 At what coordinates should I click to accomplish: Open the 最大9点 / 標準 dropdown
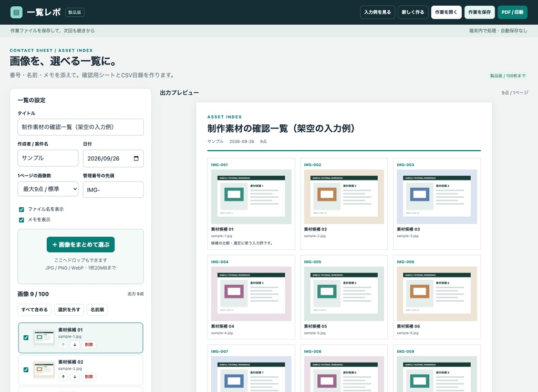[48, 189]
